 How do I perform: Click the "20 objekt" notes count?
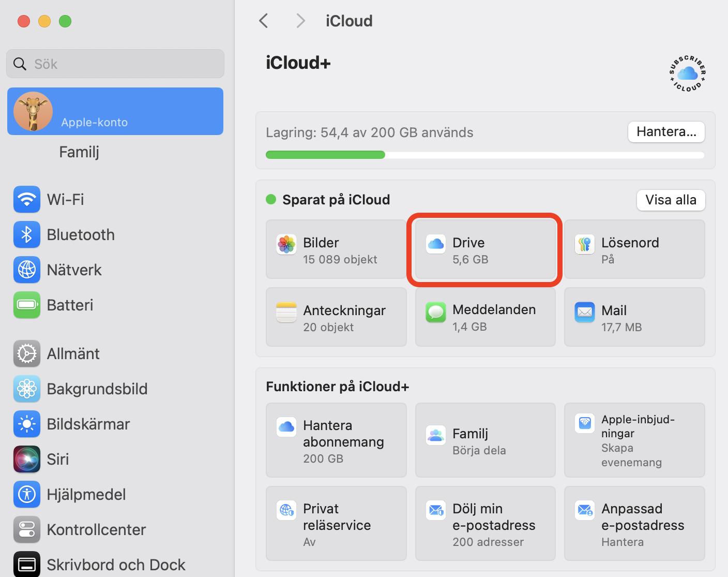click(328, 327)
